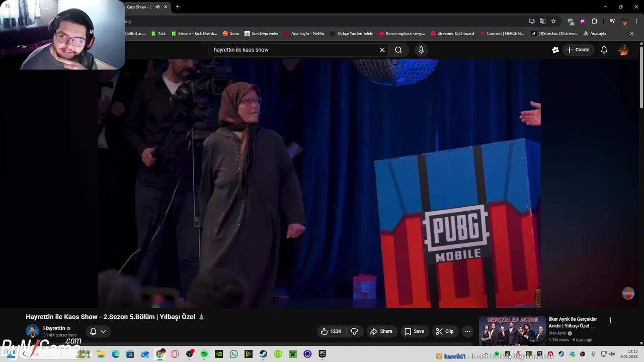This screenshot has height=362, width=644.
Task: Click the channel watermark on video
Action: [x=628, y=294]
